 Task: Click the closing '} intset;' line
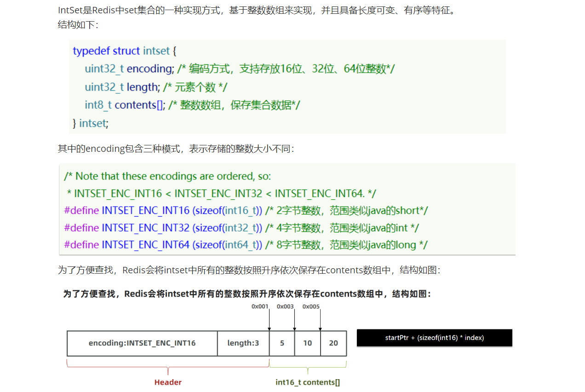pos(91,123)
